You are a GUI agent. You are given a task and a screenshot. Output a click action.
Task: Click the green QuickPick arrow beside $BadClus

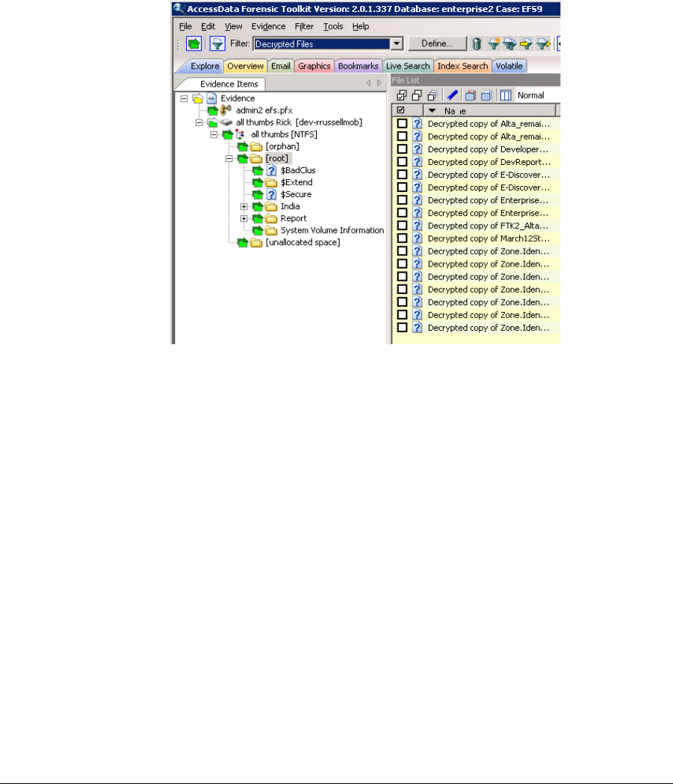point(258,170)
